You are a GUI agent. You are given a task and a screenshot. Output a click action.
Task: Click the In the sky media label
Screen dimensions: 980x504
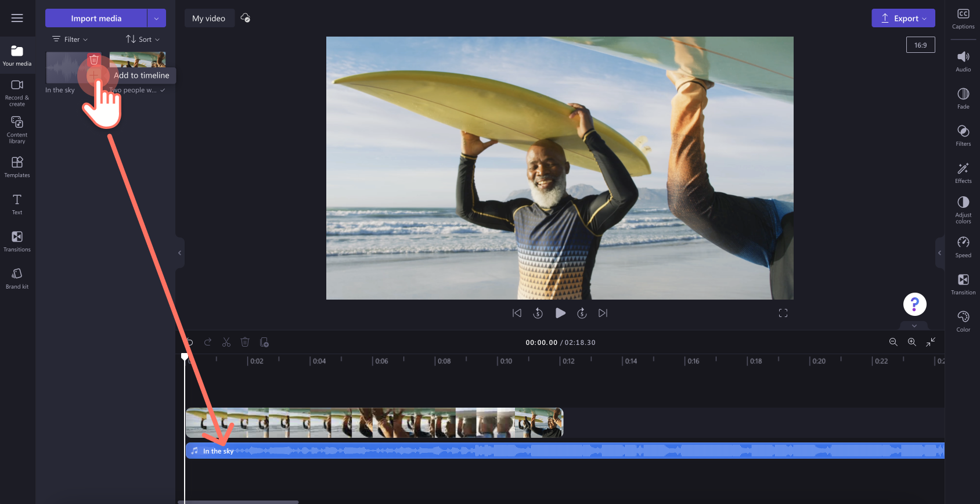click(x=60, y=91)
